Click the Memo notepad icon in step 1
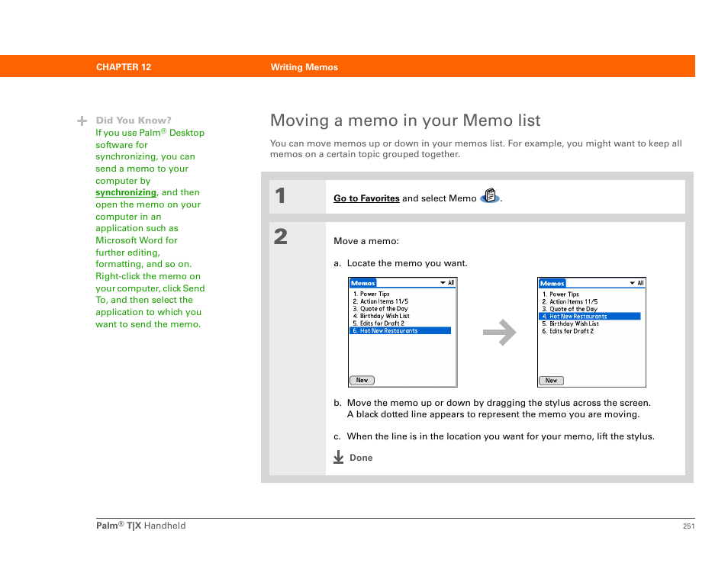 490,195
